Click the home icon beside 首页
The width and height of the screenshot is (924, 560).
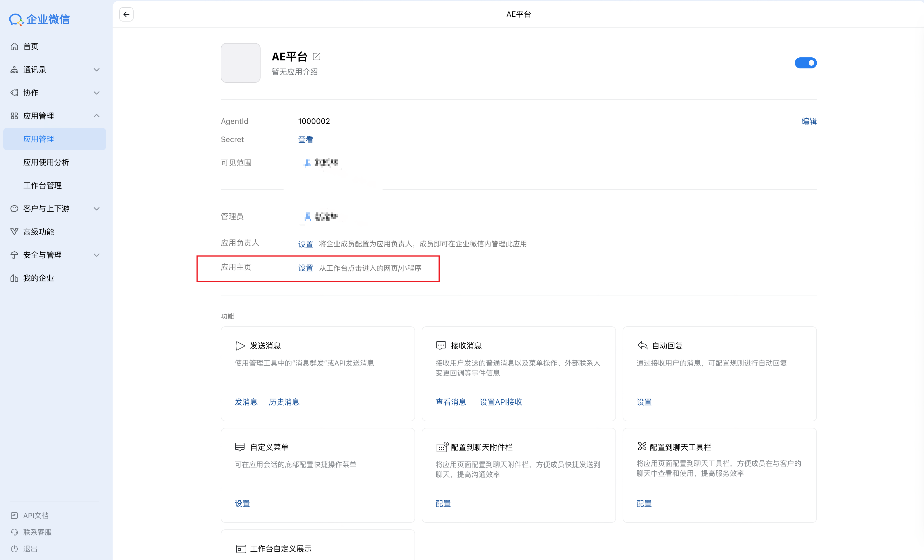14,46
